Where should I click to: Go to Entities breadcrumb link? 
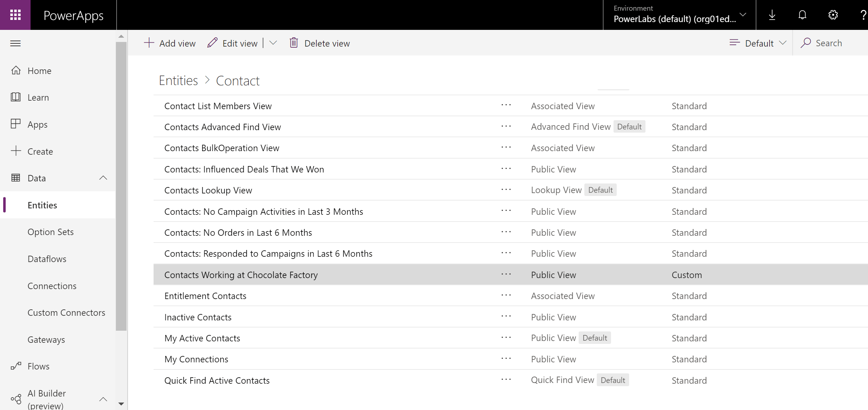[178, 81]
